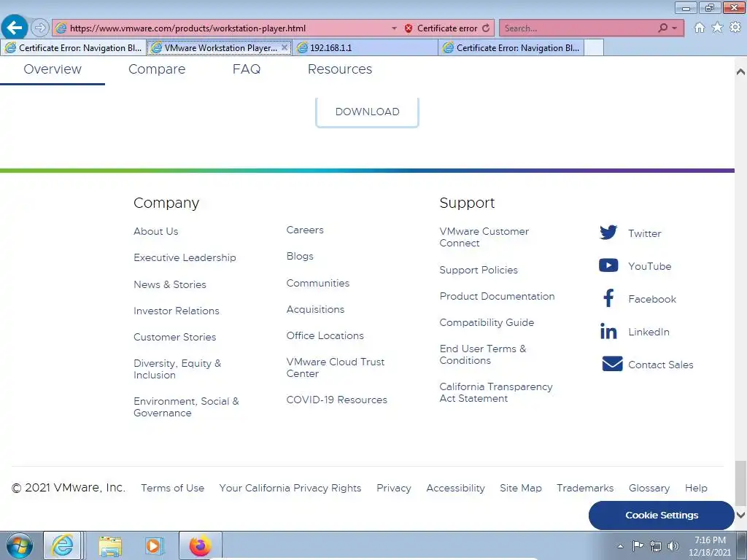Open the Compatibility Guide link

pyautogui.click(x=487, y=322)
